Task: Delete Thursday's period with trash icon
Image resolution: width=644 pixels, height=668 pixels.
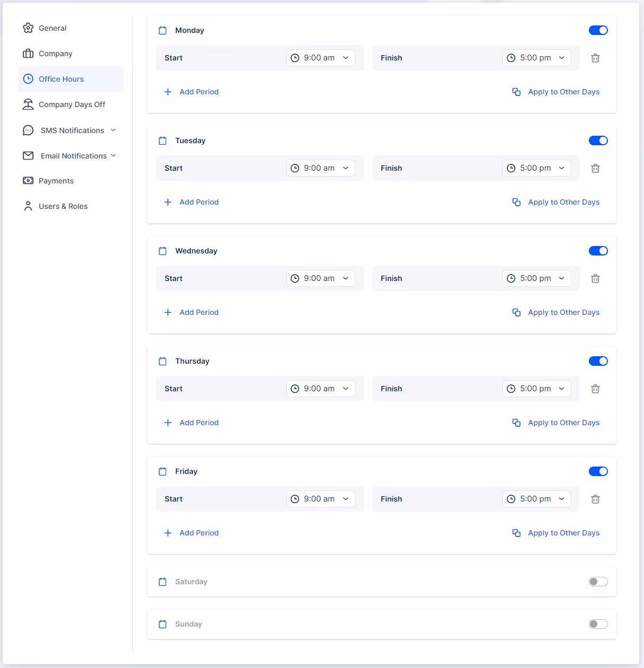Action: 595,389
